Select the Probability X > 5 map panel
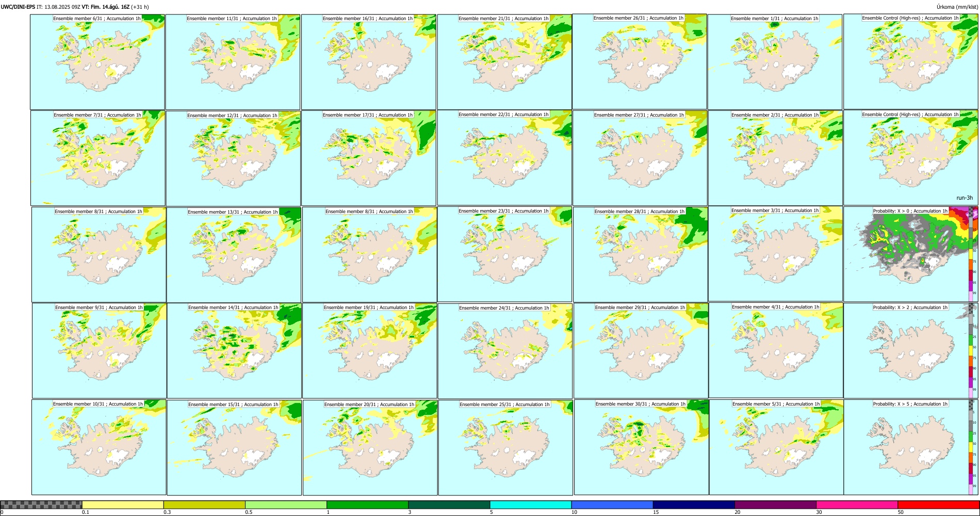Screen dimensions: 980x516 click(911, 447)
